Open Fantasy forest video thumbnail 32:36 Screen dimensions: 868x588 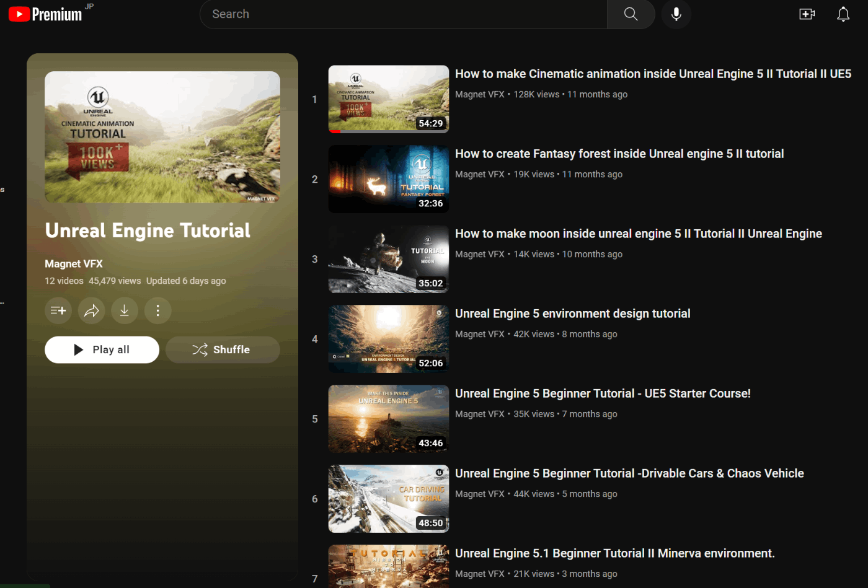pyautogui.click(x=389, y=179)
